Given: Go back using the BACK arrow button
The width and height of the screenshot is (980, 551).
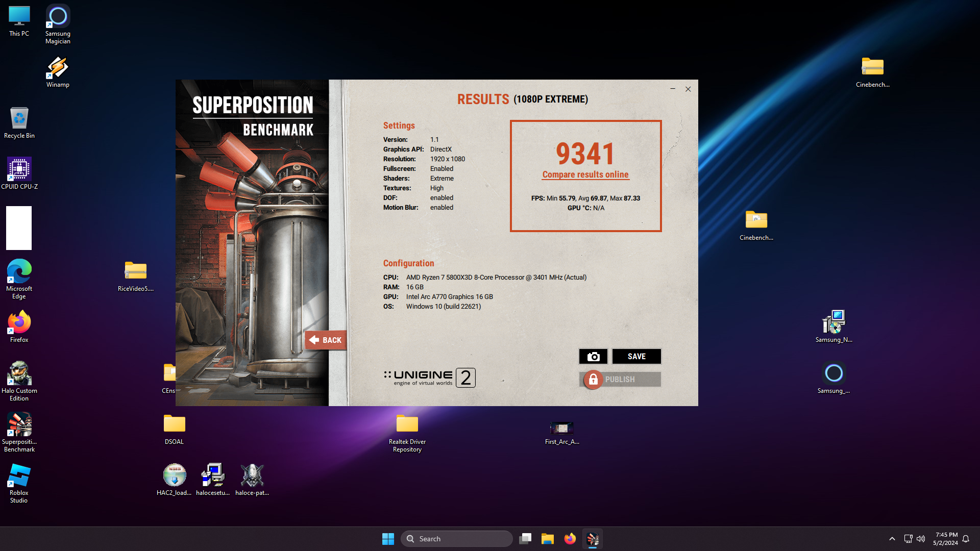Looking at the screenshot, I should point(326,340).
